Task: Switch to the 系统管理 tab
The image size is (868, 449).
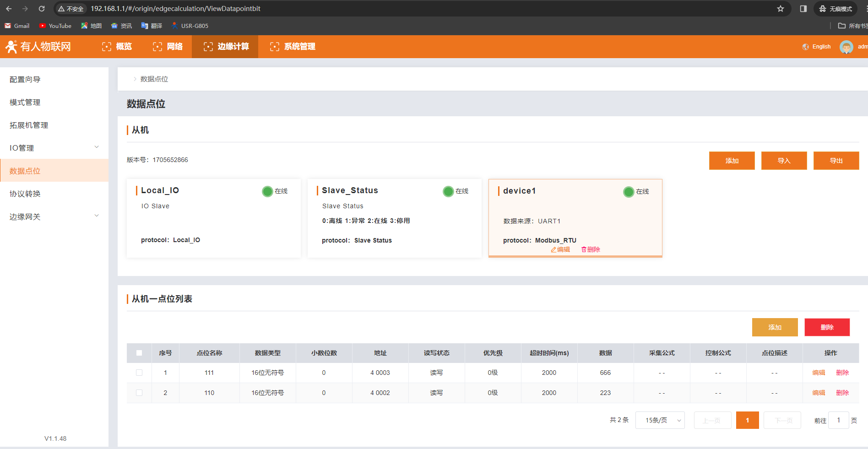Action: pos(293,47)
